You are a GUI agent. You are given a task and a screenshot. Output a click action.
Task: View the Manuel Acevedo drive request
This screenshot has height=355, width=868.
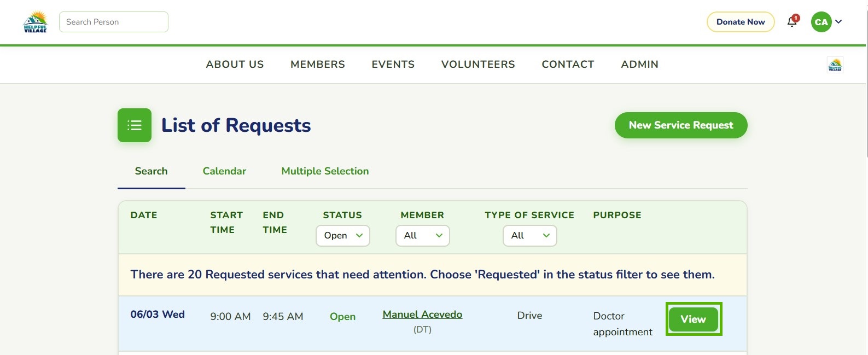(x=694, y=319)
